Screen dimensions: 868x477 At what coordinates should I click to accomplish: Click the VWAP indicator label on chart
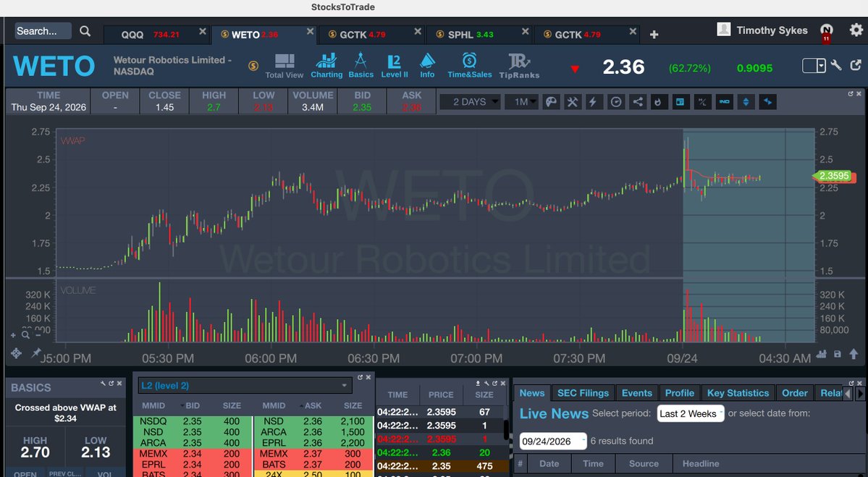pyautogui.click(x=72, y=140)
